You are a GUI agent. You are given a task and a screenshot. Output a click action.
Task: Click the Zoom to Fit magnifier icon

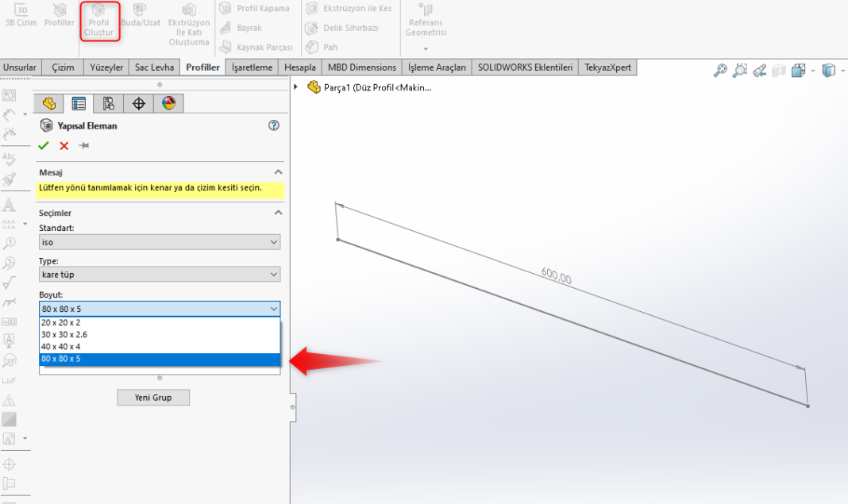point(720,71)
